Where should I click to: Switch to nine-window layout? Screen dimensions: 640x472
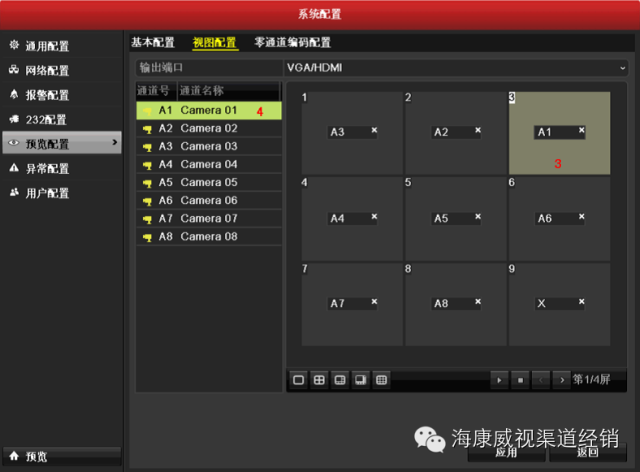click(382, 380)
